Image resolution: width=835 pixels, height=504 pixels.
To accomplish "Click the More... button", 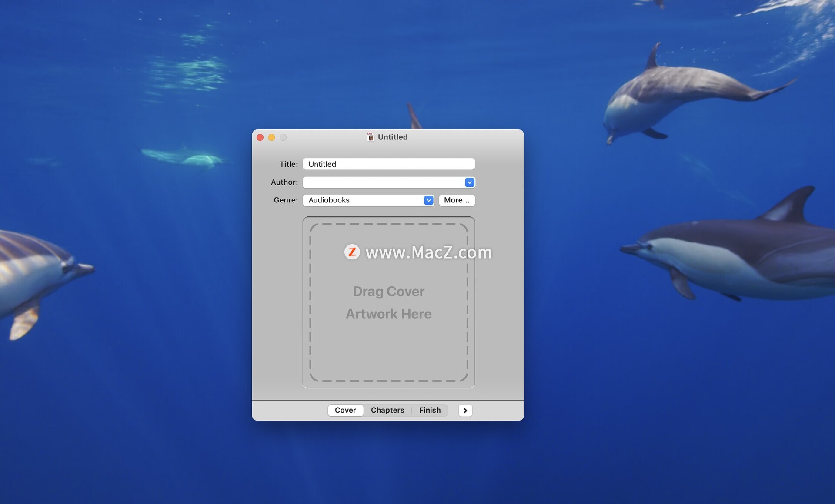I will (x=457, y=200).
